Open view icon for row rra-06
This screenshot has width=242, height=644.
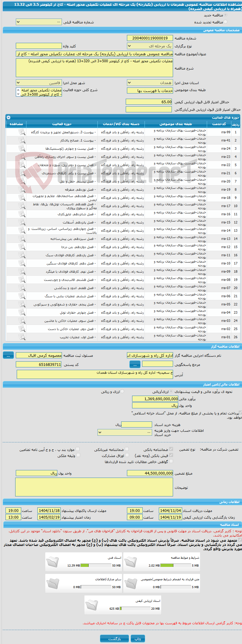pyautogui.click(x=22, y=296)
